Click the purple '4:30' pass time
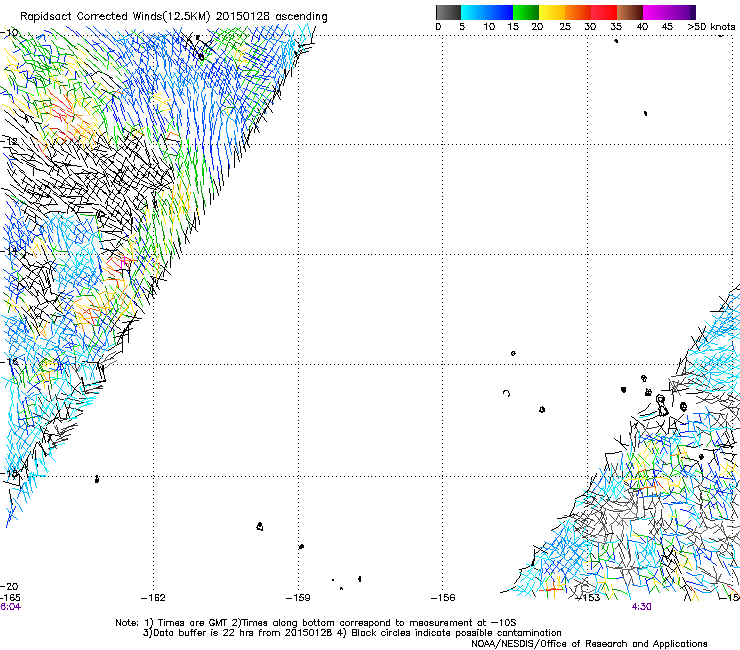Viewport: 740px width, 650px height. pos(641,607)
